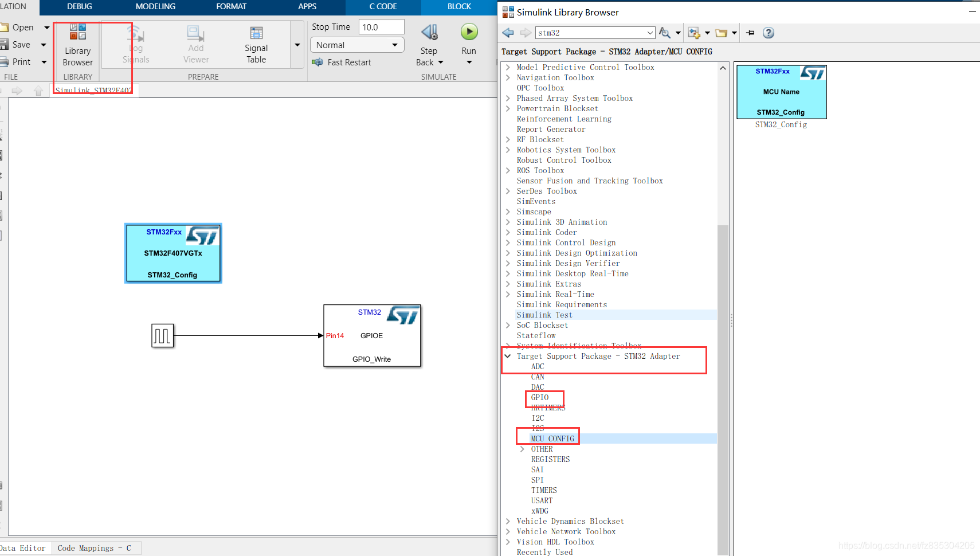Open Library Browser help
This screenshot has height=556, width=980.
pyautogui.click(x=769, y=33)
